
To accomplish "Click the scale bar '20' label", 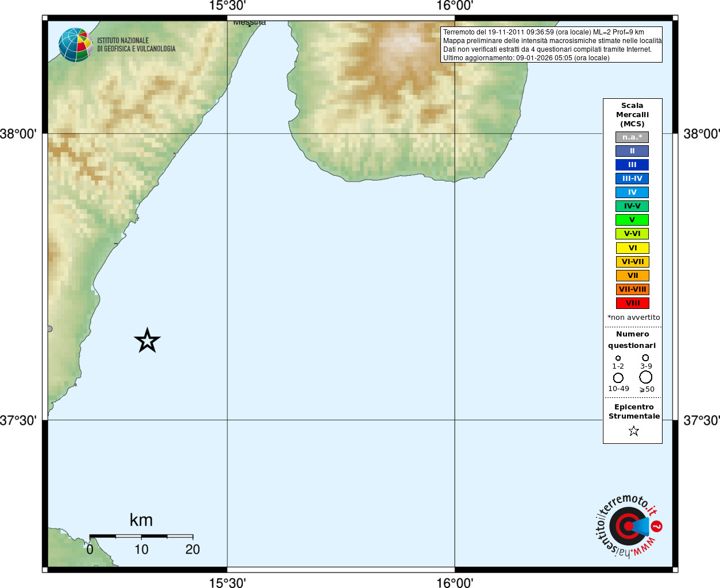I will click(x=193, y=550).
